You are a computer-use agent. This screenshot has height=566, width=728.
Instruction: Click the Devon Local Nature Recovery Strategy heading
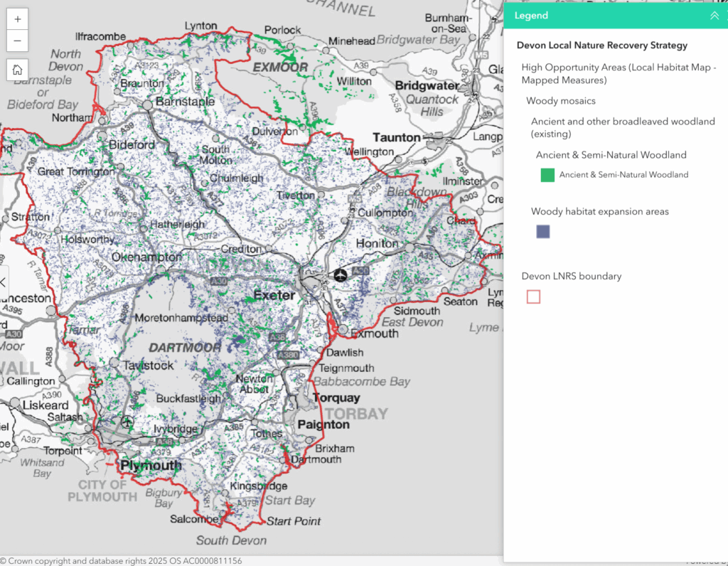point(602,46)
